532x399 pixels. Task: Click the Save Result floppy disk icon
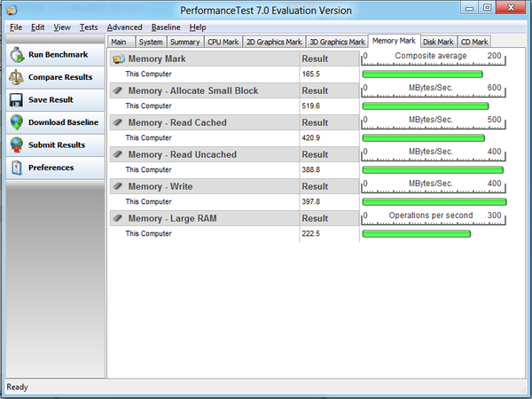(17, 100)
